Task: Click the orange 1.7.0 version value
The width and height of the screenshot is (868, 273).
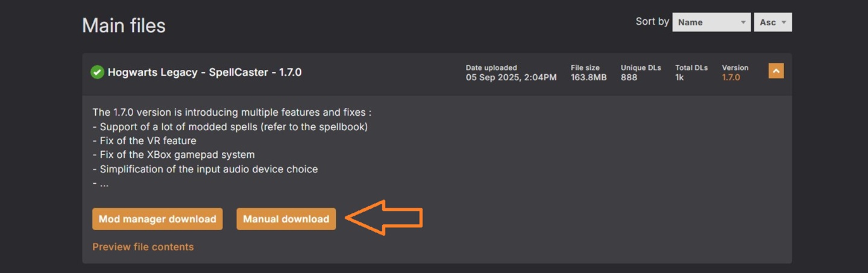Action: (731, 77)
